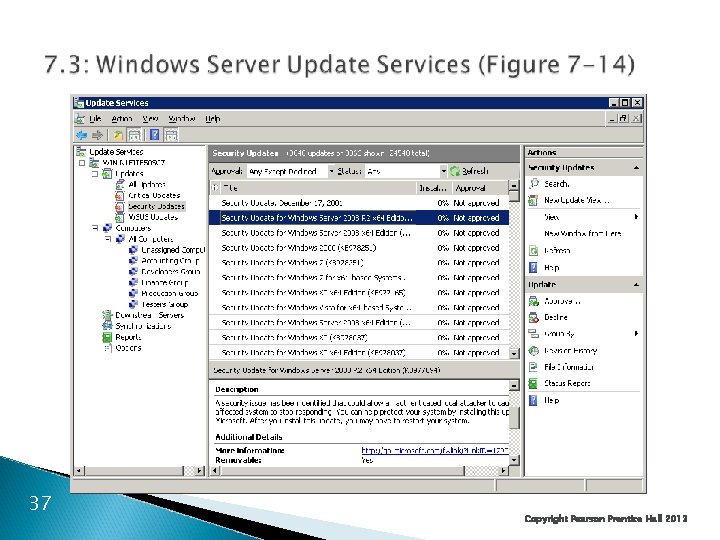This screenshot has width=720, height=540.
Task: Click the Critical Updates node icon
Action: [119, 195]
